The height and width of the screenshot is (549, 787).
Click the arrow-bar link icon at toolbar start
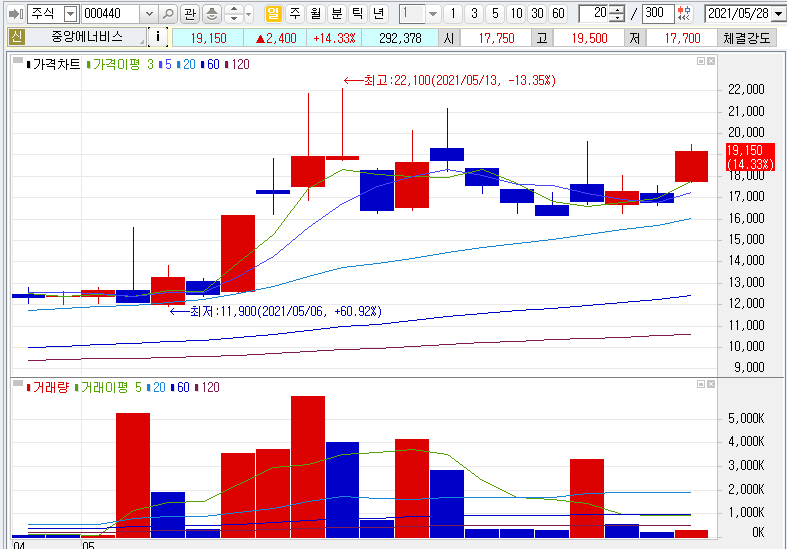point(16,14)
